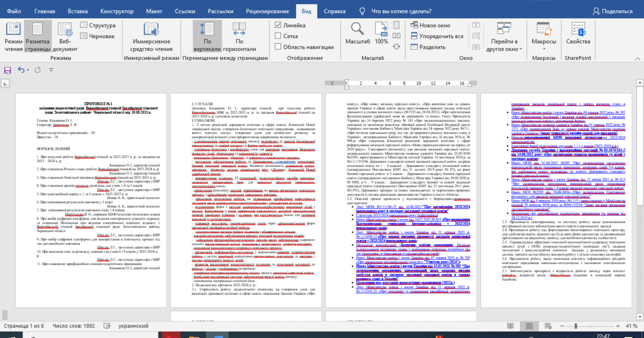Click the lightbulb Tell Me icon

362,11
